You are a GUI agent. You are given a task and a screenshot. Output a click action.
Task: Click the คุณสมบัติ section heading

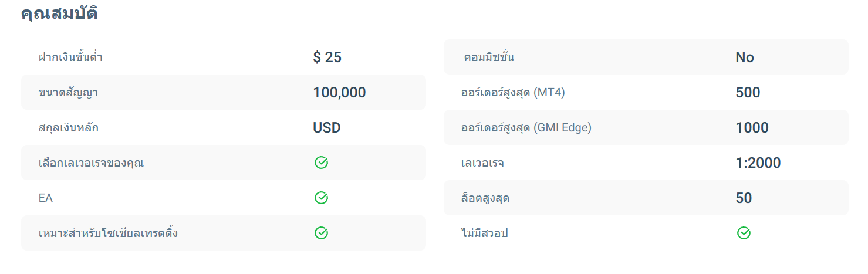click(59, 14)
